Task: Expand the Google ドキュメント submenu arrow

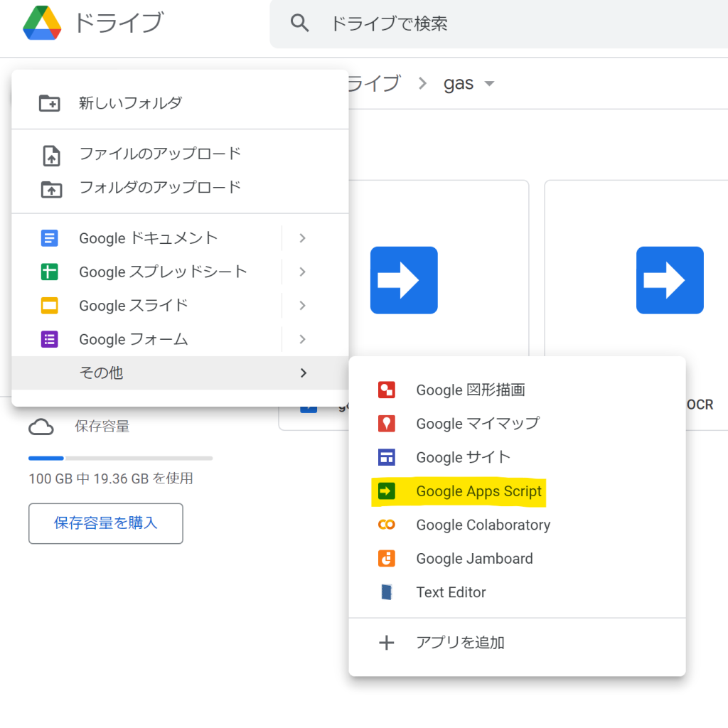Action: pyautogui.click(x=303, y=238)
